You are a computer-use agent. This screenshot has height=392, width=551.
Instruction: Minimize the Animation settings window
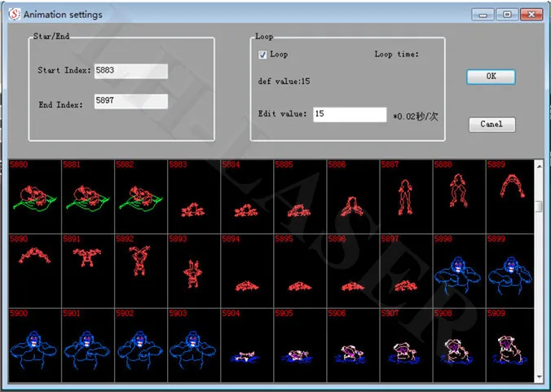tap(483, 15)
